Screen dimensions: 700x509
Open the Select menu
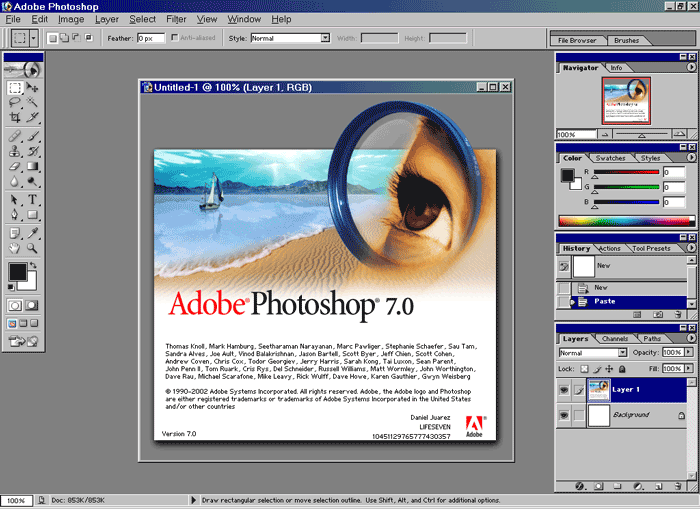(142, 19)
